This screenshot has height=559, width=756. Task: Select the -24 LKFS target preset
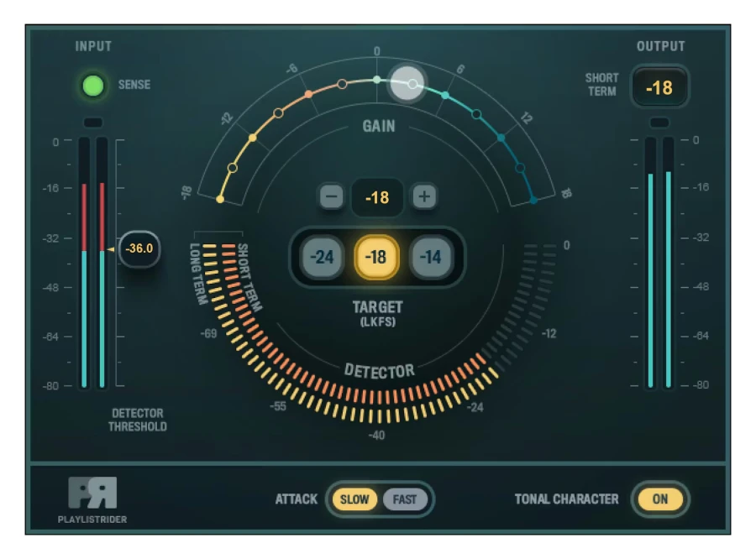point(322,257)
